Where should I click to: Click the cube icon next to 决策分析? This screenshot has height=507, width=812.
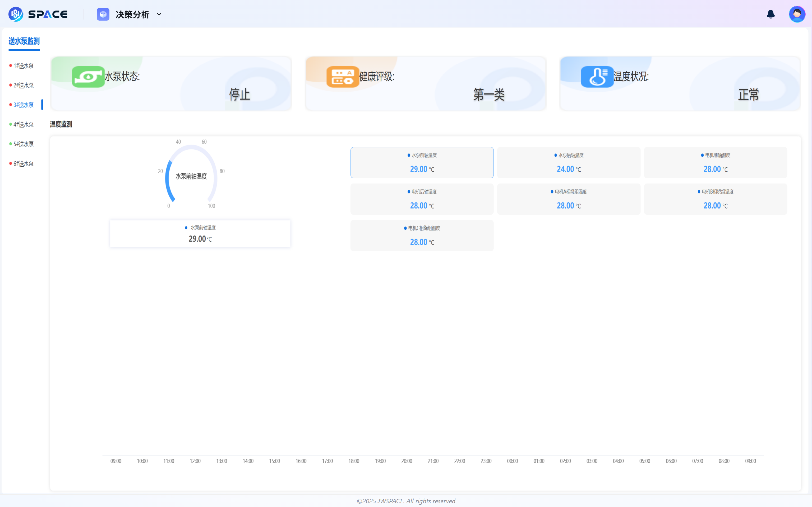103,14
